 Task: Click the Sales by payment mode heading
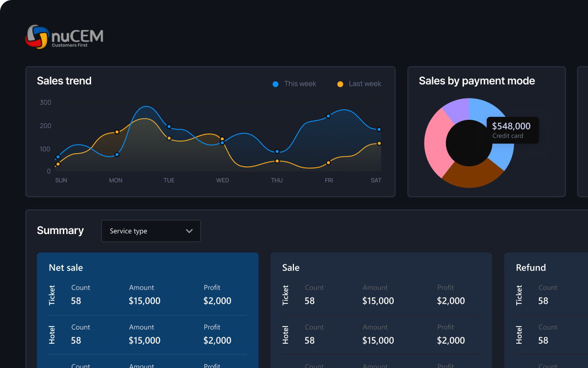[477, 80]
